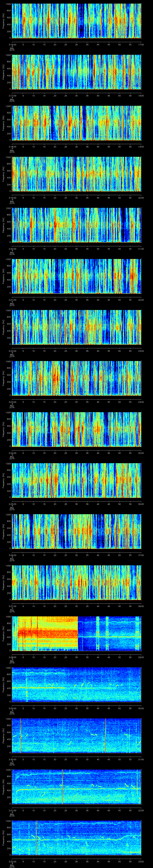Click 'Frequency (Hz)' axis label of 3:32:00 panel
The width and height of the screenshot is (153, 868).
click(x=3, y=838)
